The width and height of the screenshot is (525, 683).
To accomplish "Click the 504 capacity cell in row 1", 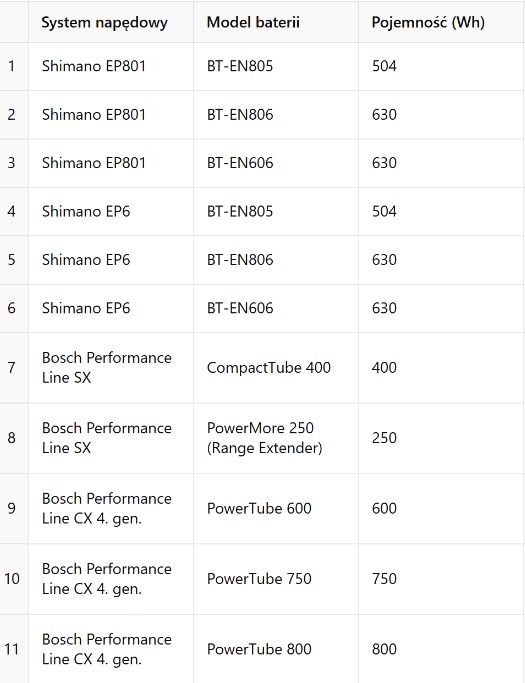I will (x=441, y=67).
